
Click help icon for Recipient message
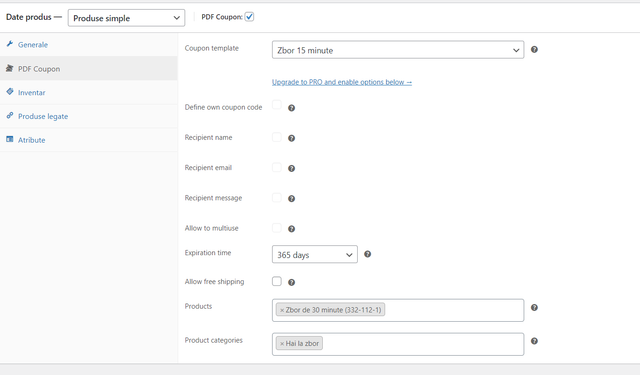coord(291,198)
